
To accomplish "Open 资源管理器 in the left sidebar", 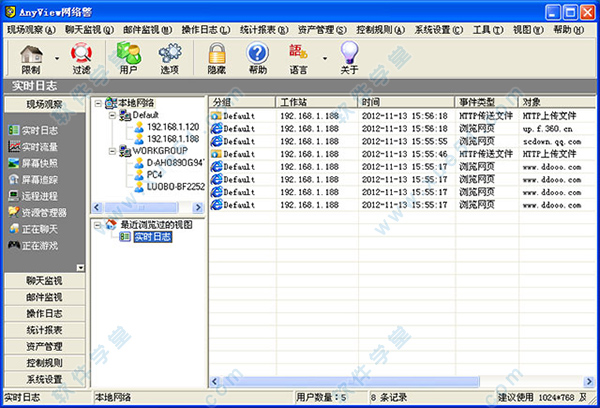I will [x=37, y=213].
